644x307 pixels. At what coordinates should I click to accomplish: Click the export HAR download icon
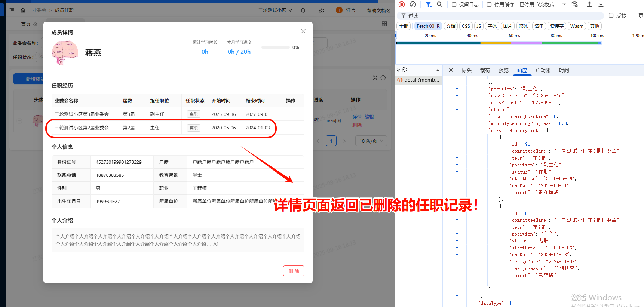[x=601, y=4]
